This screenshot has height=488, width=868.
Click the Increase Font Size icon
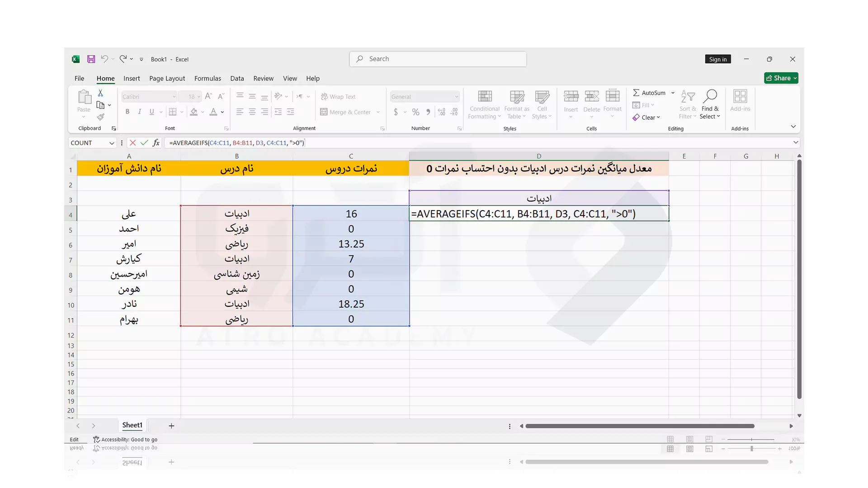click(x=208, y=96)
